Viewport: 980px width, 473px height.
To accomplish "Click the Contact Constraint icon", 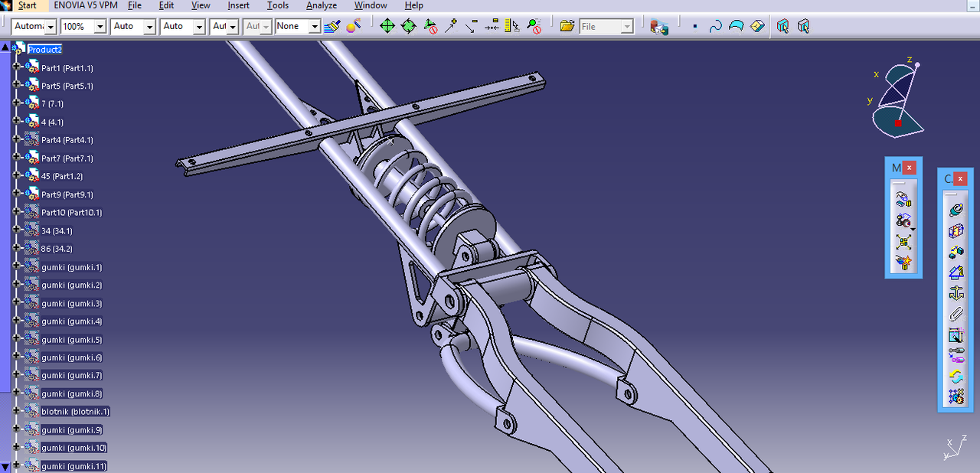I will click(x=955, y=230).
